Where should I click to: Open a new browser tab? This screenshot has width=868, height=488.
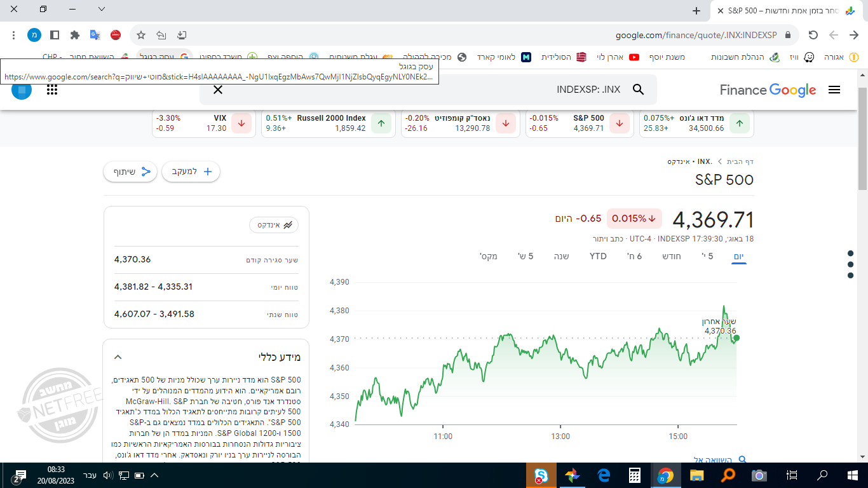coord(696,10)
